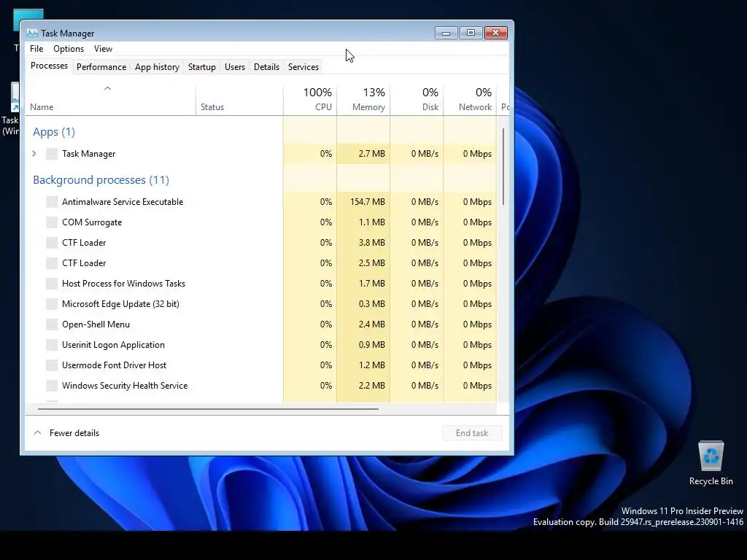The image size is (747, 560).
Task: Switch to the Performance tab
Action: (101, 67)
